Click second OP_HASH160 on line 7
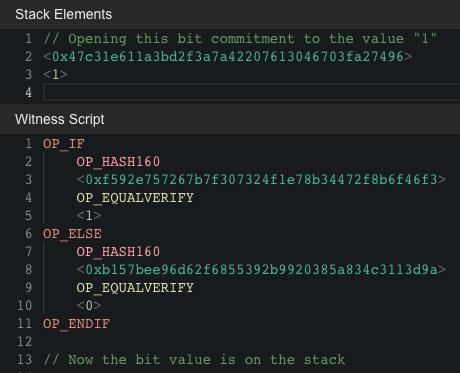 [x=118, y=252]
